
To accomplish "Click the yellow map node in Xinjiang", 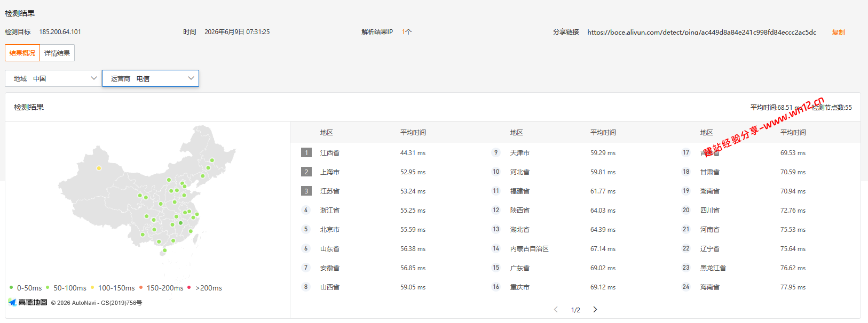I will (99, 168).
